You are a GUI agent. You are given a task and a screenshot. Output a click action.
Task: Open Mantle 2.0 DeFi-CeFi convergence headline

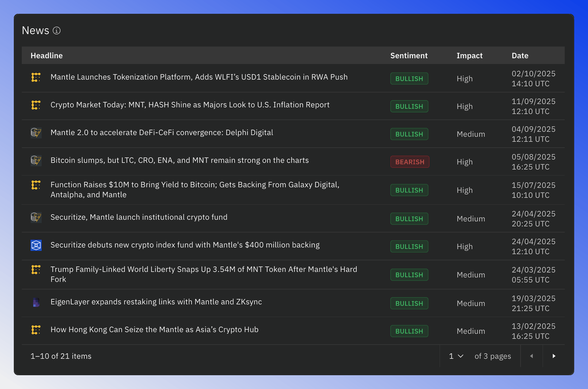pyautogui.click(x=162, y=132)
